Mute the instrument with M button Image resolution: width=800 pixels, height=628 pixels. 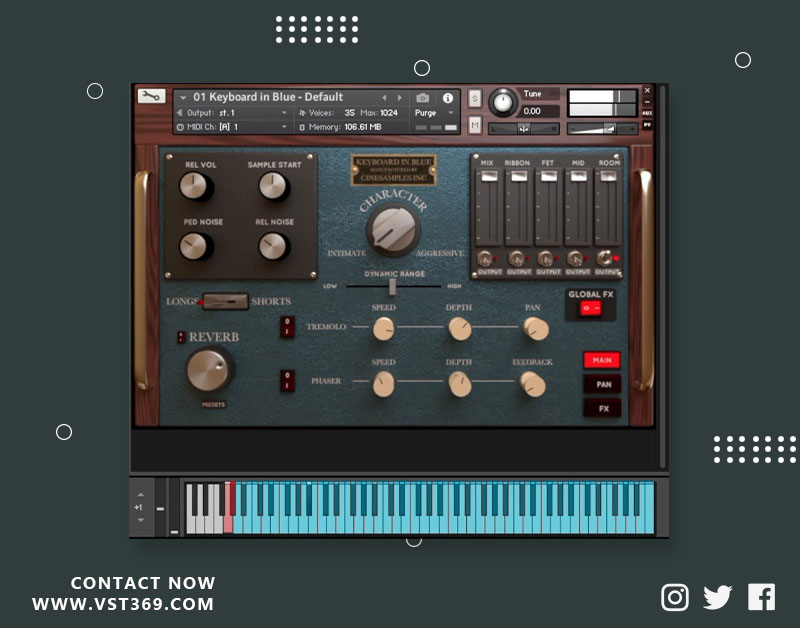(x=474, y=124)
